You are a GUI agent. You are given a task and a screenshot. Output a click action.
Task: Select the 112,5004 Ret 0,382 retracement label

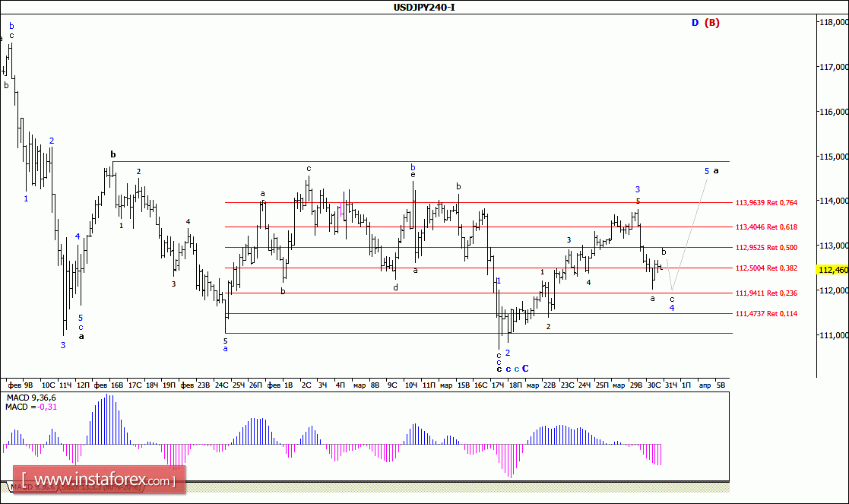pyautogui.click(x=766, y=268)
